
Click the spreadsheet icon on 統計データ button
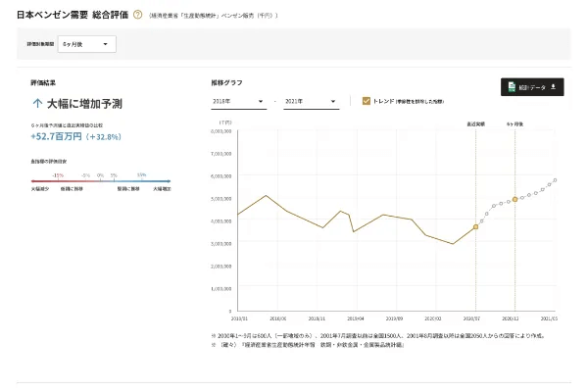511,87
